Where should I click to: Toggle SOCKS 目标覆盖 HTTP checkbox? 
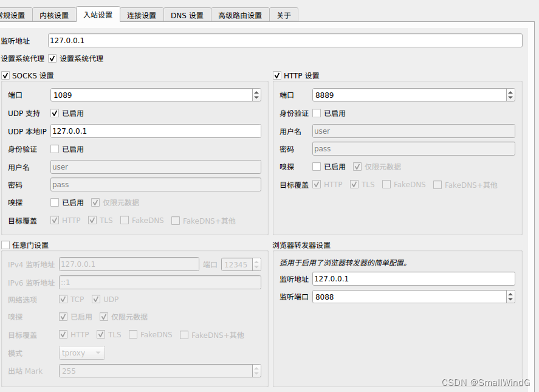(x=55, y=221)
